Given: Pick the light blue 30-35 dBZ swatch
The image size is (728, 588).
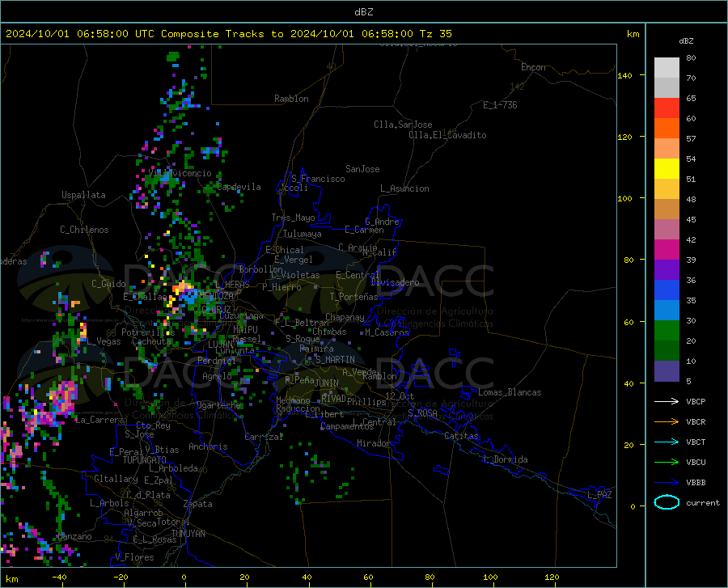Looking at the screenshot, I should [667, 310].
